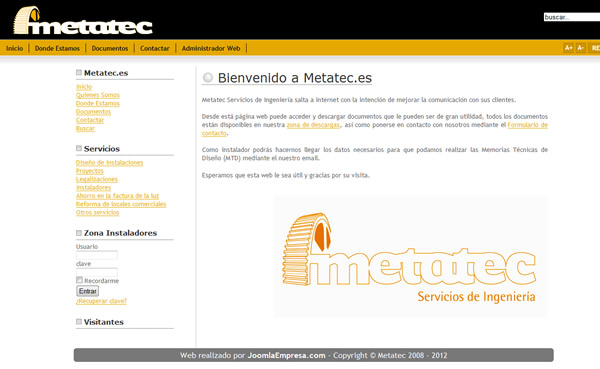Click the Zona Instaladores heading
The width and height of the screenshot is (600, 369).
(120, 233)
